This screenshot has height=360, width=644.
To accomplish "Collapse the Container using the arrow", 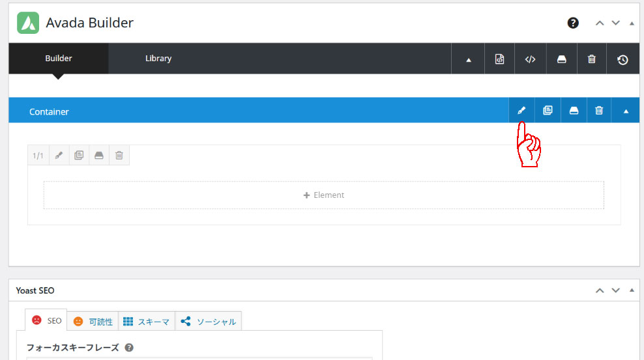I will click(626, 111).
